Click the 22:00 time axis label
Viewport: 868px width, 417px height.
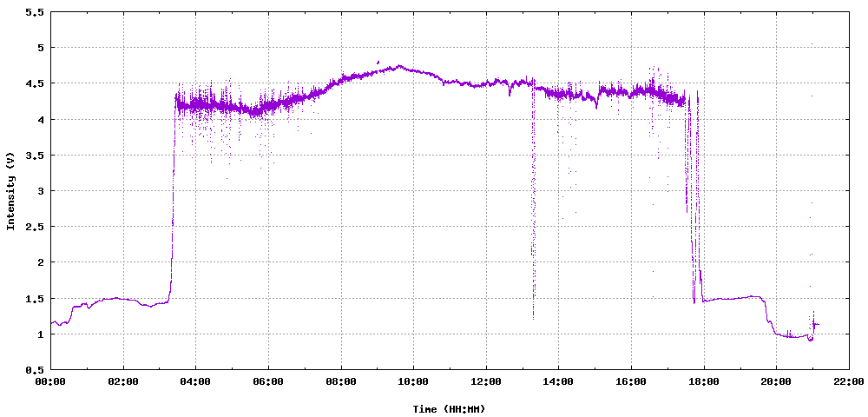pos(848,381)
